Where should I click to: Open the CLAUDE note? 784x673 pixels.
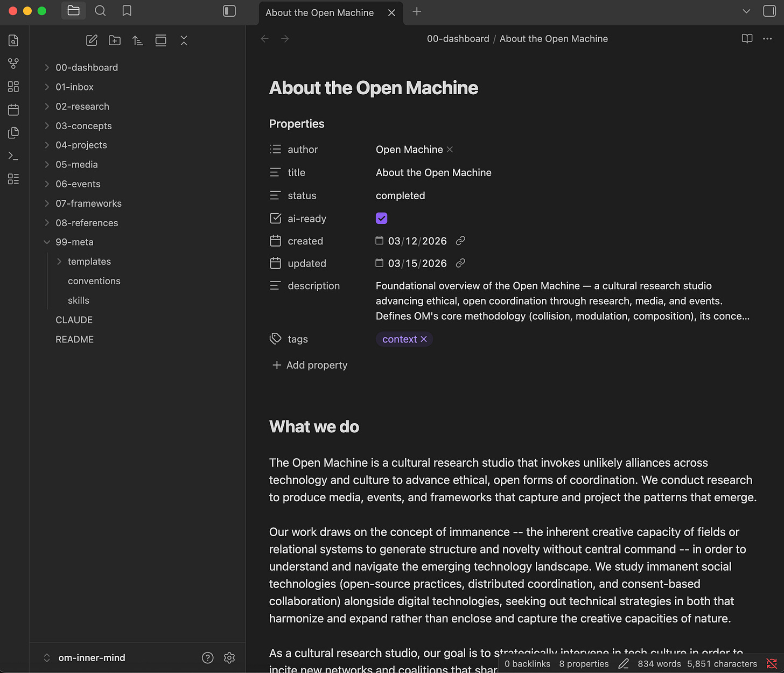click(x=74, y=320)
